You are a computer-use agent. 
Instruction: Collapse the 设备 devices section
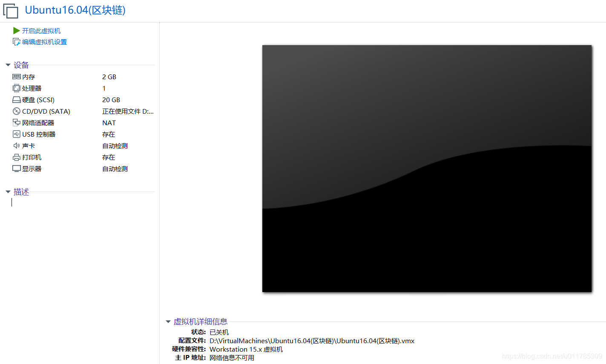[8, 65]
